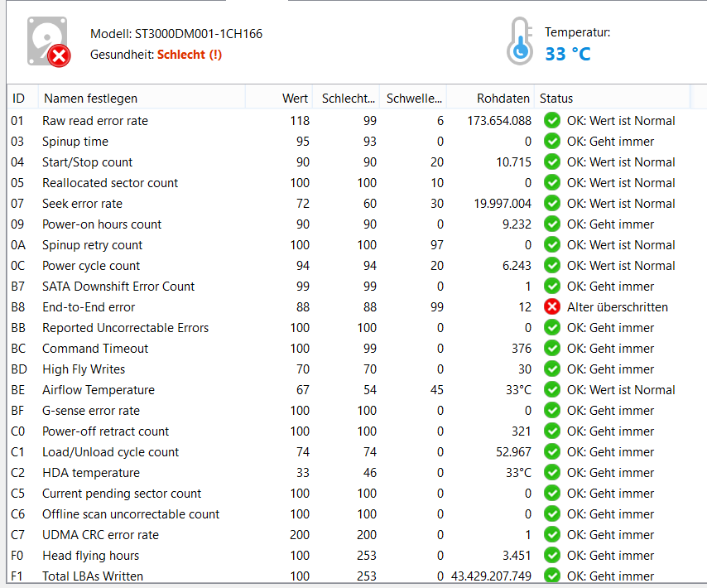
Task: Click the 33 °C temperature reading
Action: click(568, 54)
